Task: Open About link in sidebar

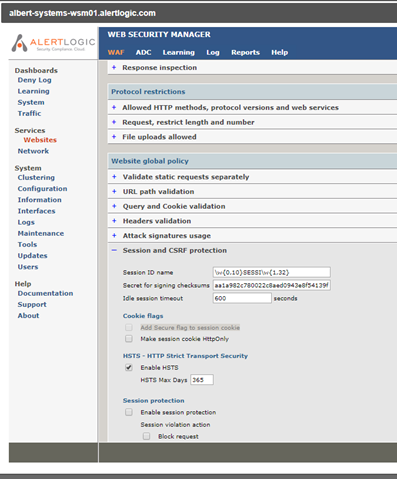Action: [x=28, y=316]
